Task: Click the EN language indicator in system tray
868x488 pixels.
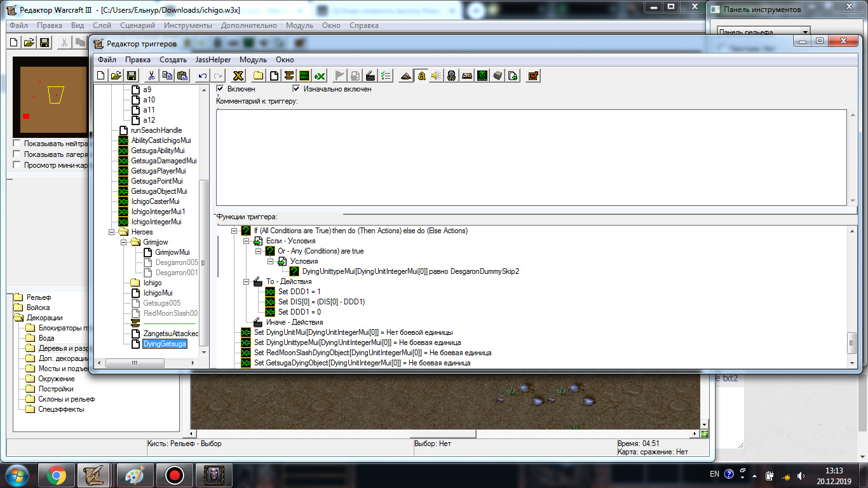Action: (x=714, y=474)
